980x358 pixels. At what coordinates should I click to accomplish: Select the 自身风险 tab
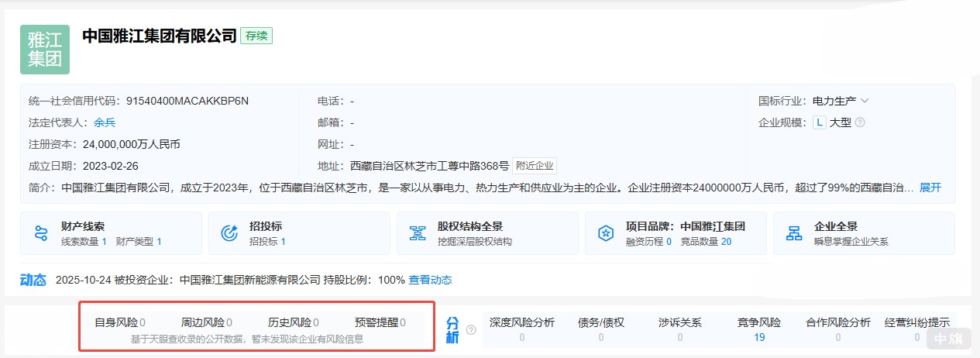tap(120, 322)
